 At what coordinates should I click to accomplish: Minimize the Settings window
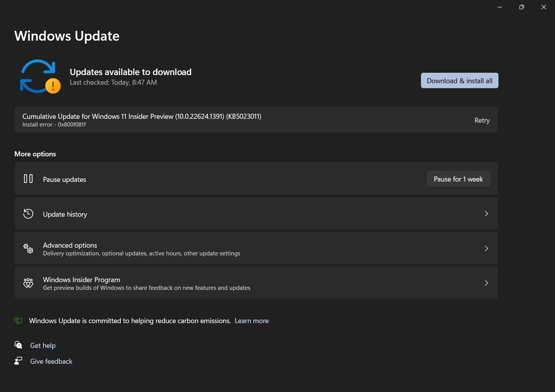click(500, 7)
